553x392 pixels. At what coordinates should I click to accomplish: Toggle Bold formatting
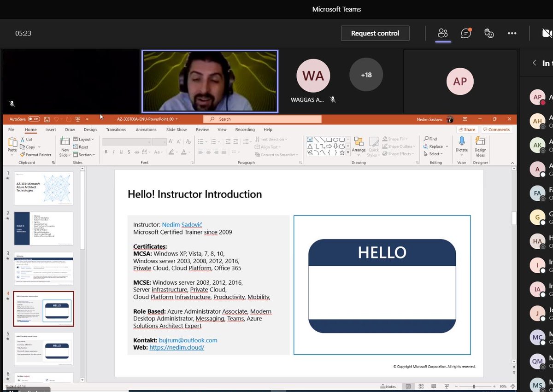(x=106, y=152)
